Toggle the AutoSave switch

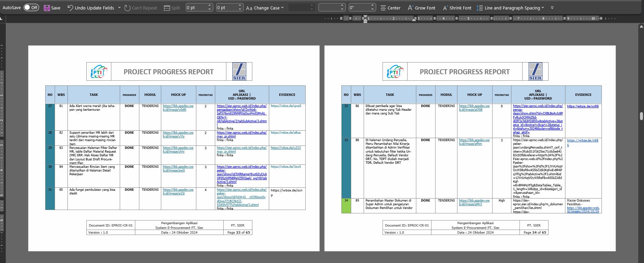pyautogui.click(x=31, y=7)
